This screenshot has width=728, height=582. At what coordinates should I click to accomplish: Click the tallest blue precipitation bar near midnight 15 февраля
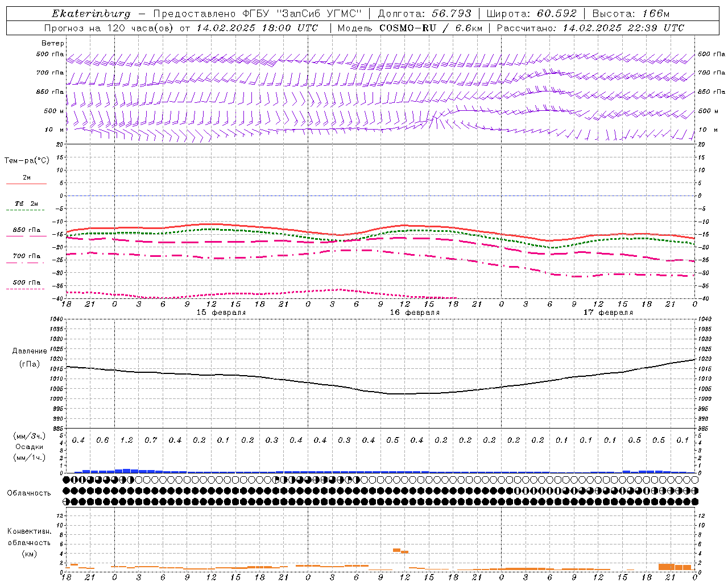[x=126, y=471]
